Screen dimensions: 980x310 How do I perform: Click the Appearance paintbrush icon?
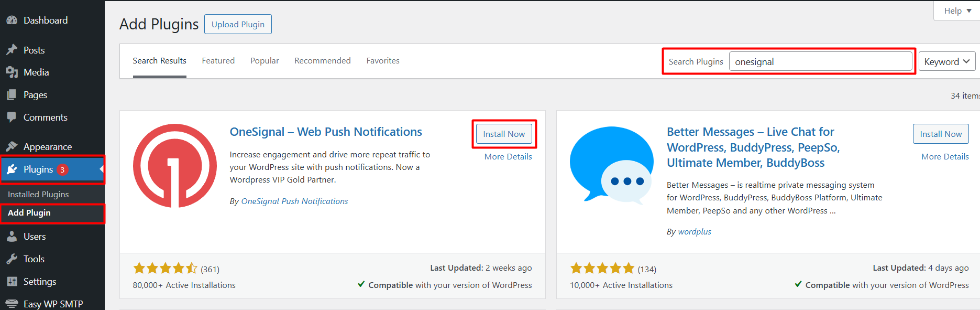pyautogui.click(x=12, y=146)
